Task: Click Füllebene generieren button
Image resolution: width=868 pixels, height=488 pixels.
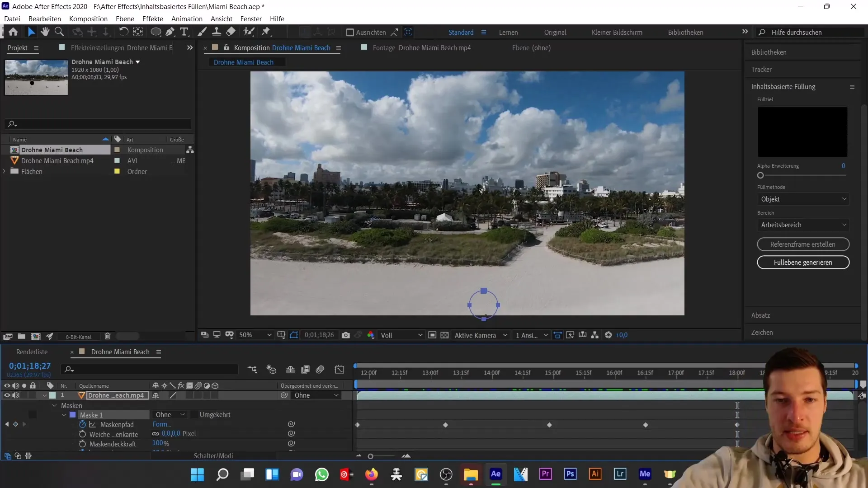Action: [x=803, y=263]
